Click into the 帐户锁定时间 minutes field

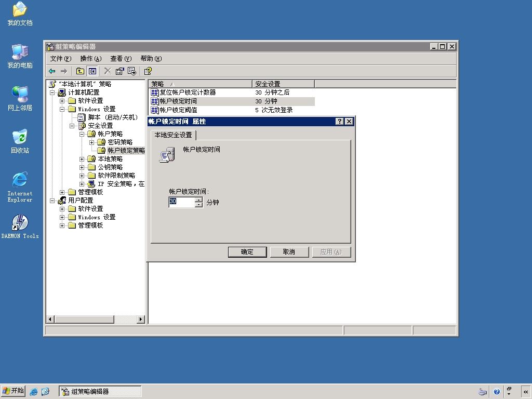pos(182,202)
